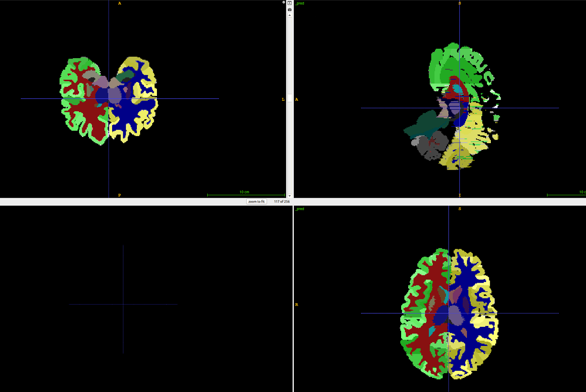
Task: Select the _pred overlay label in the axial view
Action: tap(299, 209)
